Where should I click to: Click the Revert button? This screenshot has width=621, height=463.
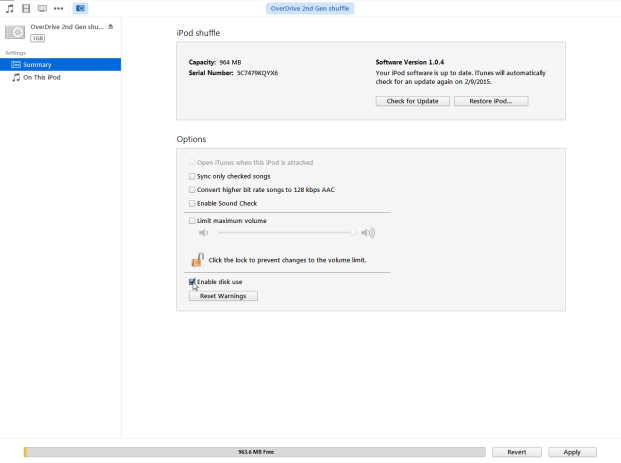[517, 452]
